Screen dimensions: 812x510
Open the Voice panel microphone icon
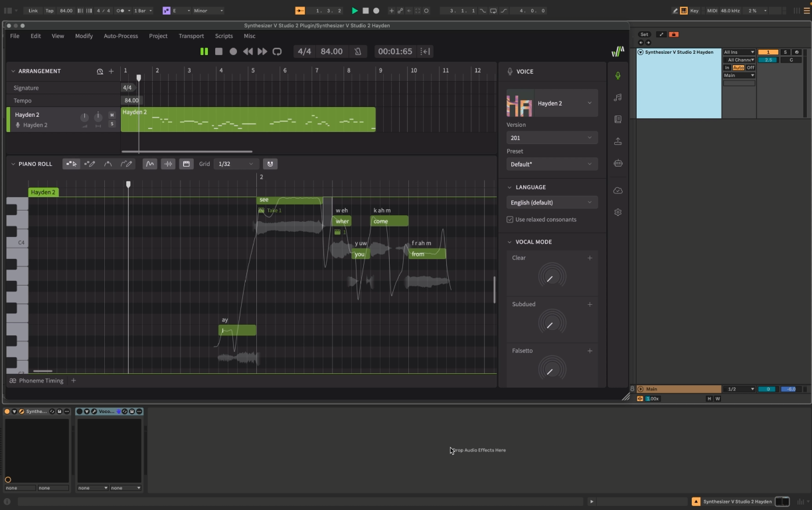tap(618, 76)
